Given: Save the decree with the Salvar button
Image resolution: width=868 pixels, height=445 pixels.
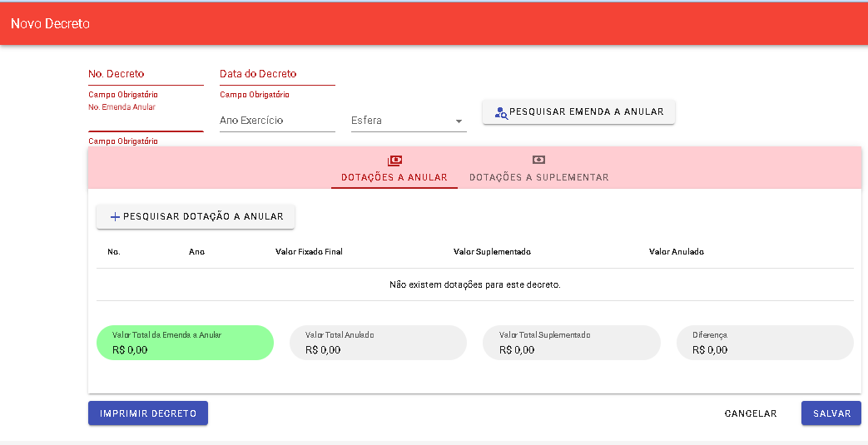Looking at the screenshot, I should coord(831,413).
